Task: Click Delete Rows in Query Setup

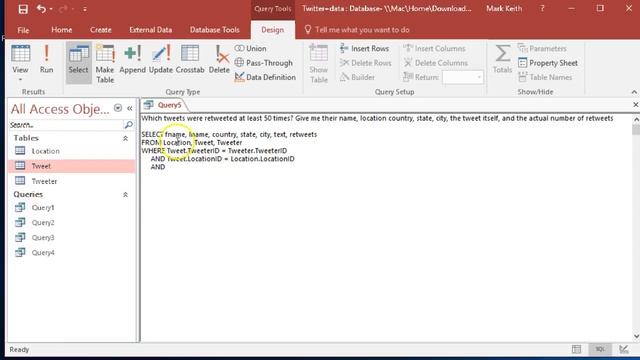Action: coord(366,63)
